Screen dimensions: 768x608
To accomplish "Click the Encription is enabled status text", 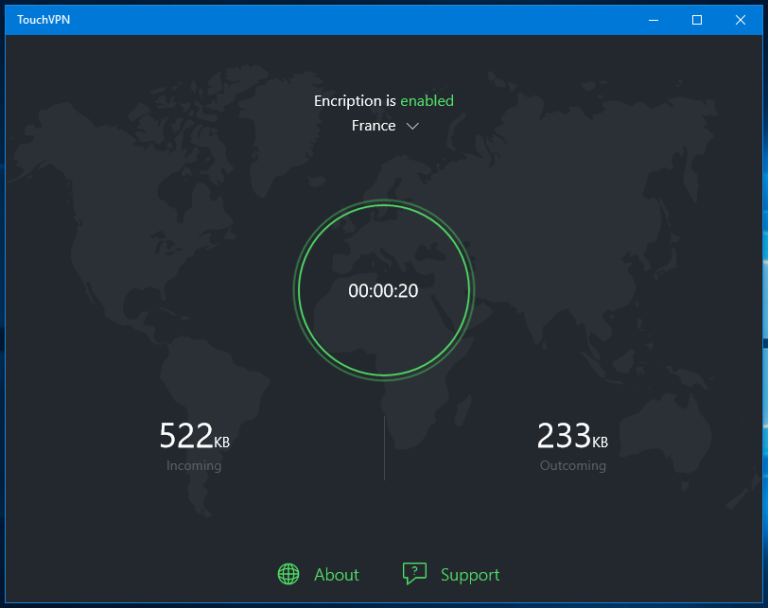I will 384,101.
